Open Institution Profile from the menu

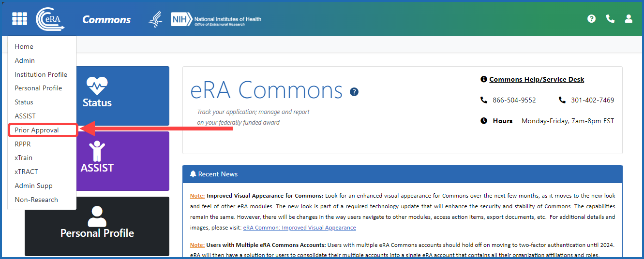pyautogui.click(x=41, y=74)
